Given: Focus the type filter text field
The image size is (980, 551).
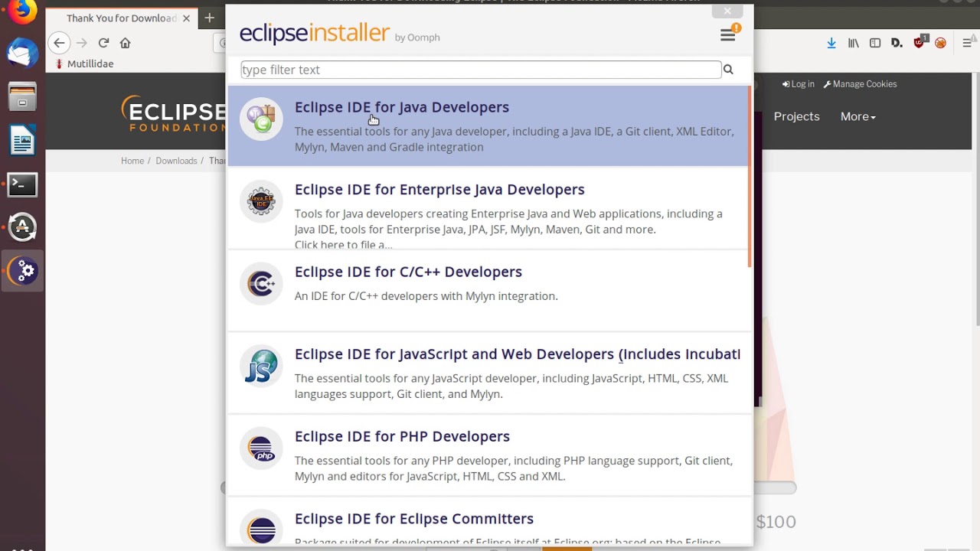Looking at the screenshot, I should 481,70.
